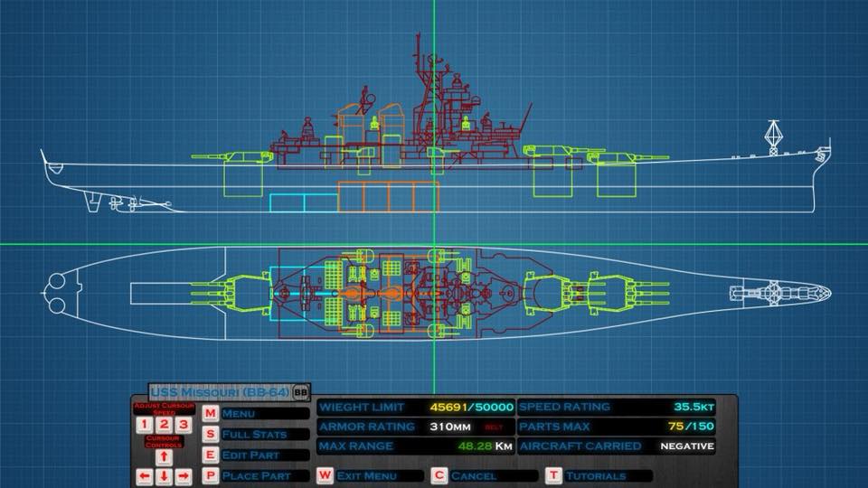Click the M key icon for Menu
Screen dimensions: 868x488
click(x=211, y=413)
